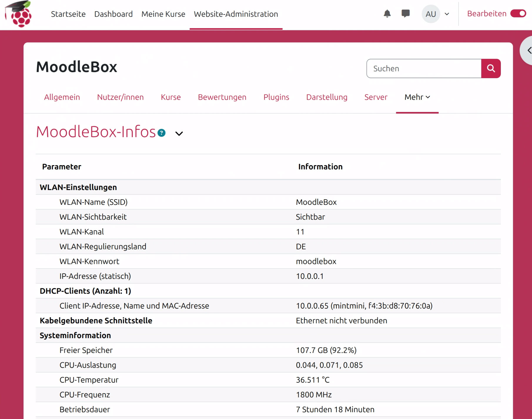Click the IP value 10.0.0.1
532x419 pixels.
click(310, 276)
